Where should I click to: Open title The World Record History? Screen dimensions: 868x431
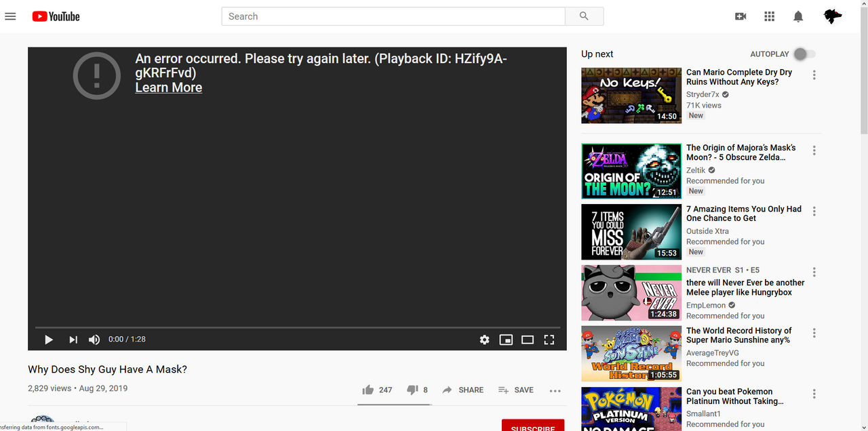(739, 335)
